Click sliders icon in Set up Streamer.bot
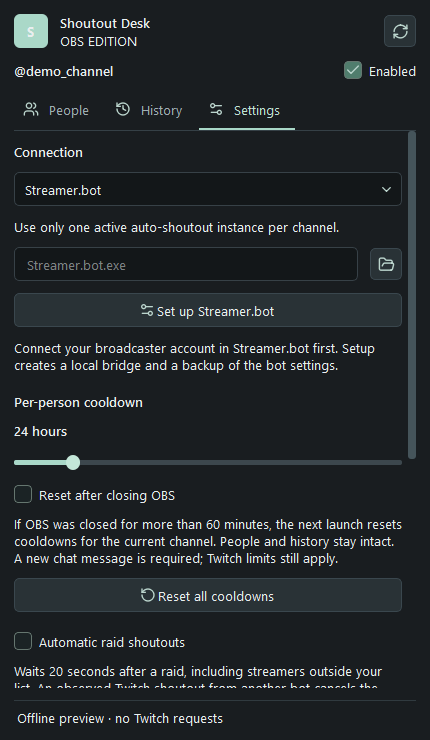Viewport: 430px width, 740px height. point(147,311)
